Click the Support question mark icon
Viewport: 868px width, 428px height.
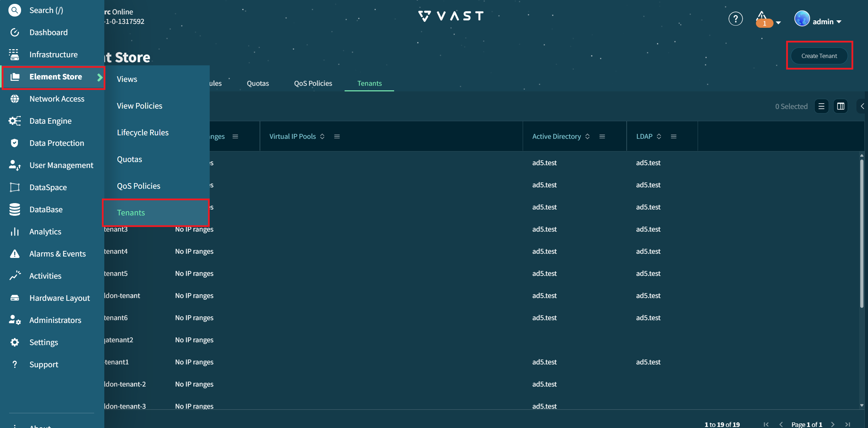pos(15,364)
